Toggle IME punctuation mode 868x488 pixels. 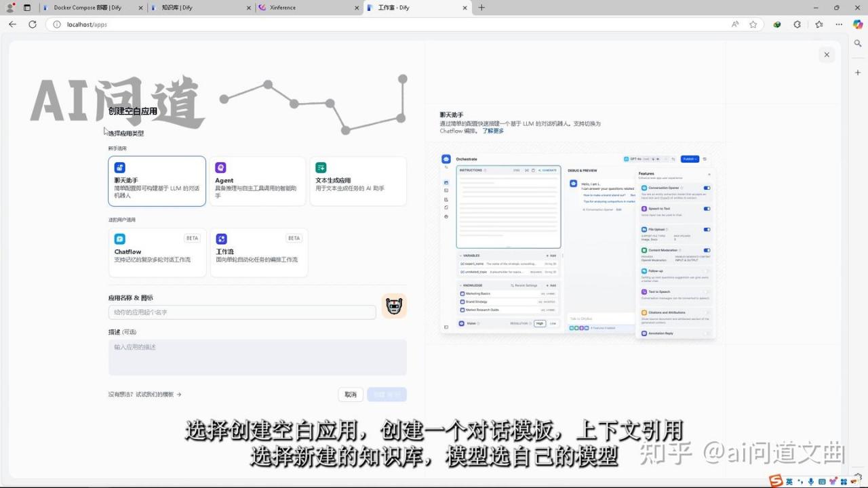pos(800,482)
